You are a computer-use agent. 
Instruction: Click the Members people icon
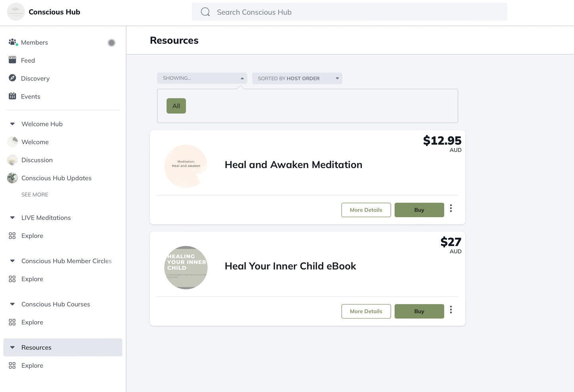[x=13, y=42]
